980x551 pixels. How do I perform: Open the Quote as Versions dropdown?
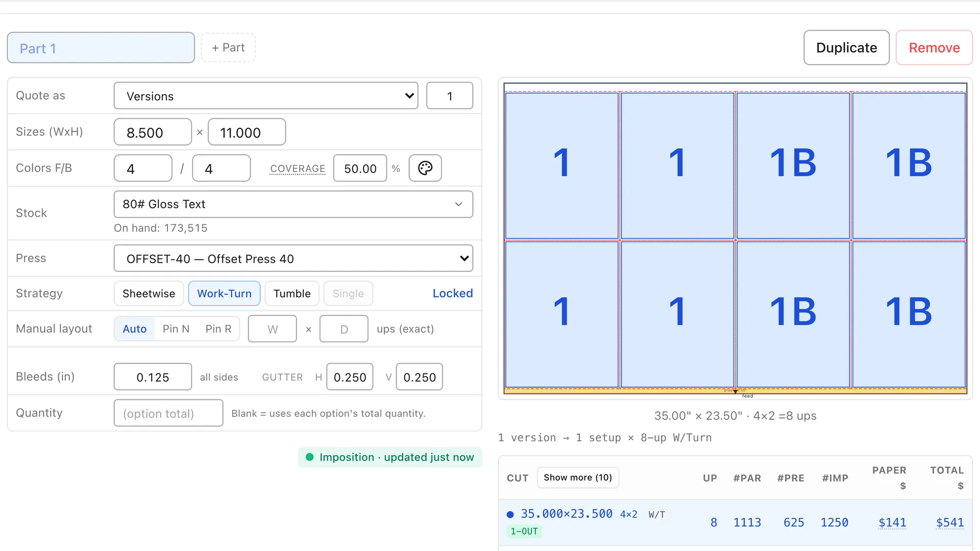tap(266, 96)
